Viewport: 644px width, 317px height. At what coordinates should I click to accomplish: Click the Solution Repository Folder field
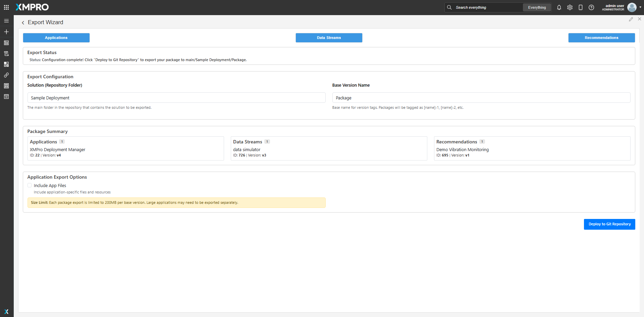[176, 98]
